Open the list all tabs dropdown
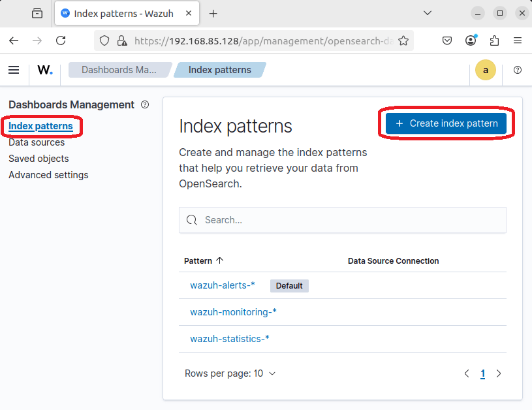Viewport: 532px width, 410px height. (428, 13)
